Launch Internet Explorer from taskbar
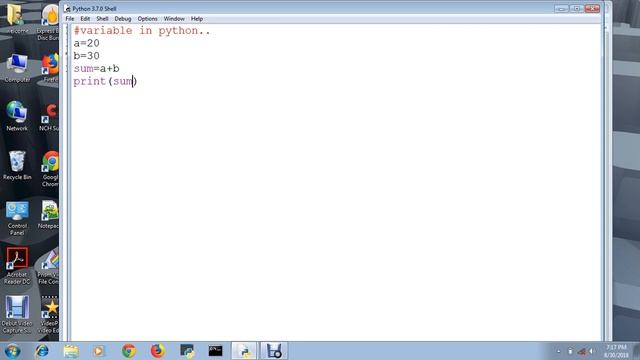640x360 pixels. point(42,351)
